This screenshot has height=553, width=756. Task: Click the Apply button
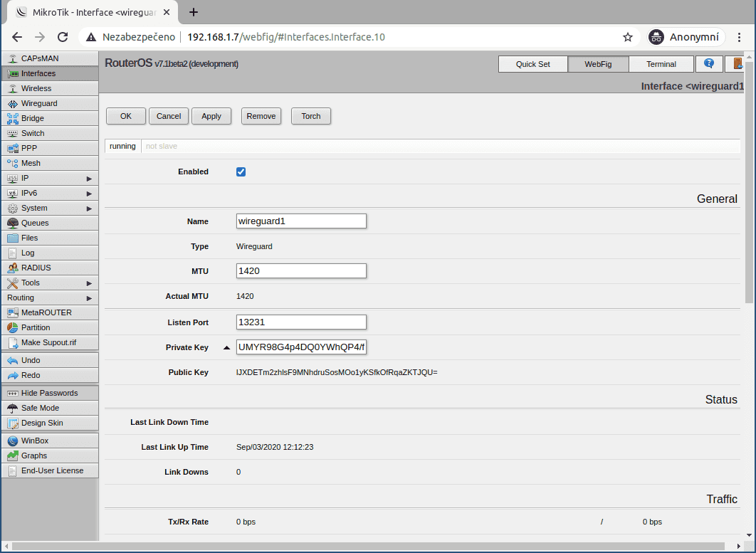(211, 116)
